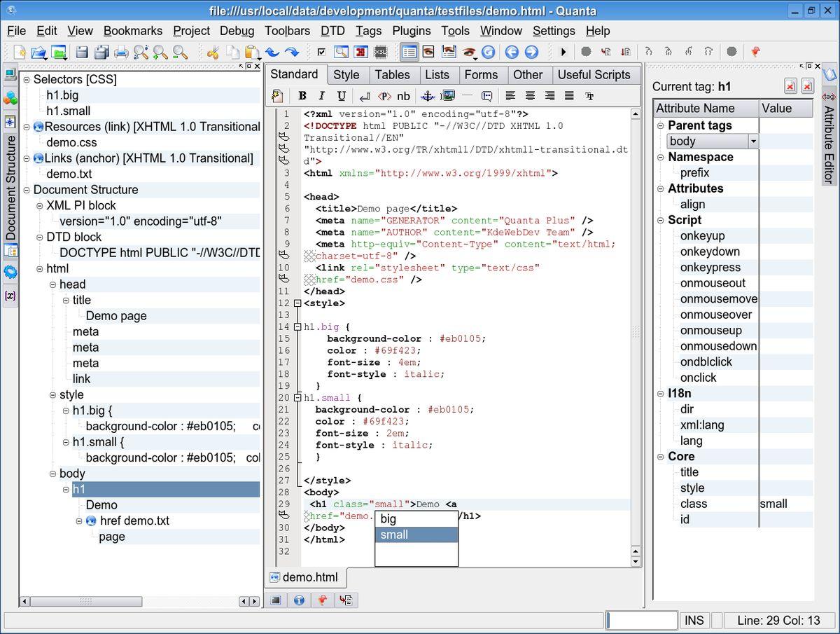The height and width of the screenshot is (634, 840).
Task: Click the XSL processing toolbar icon
Action: pos(380,52)
